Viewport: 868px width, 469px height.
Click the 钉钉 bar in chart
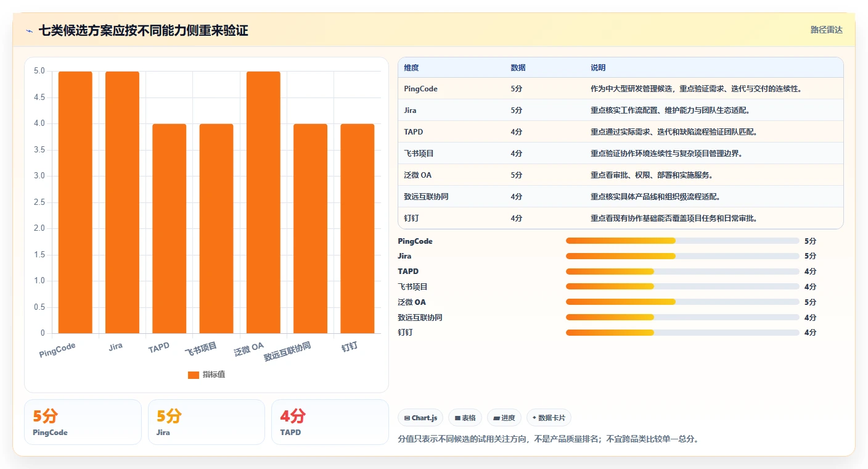[x=358, y=228]
